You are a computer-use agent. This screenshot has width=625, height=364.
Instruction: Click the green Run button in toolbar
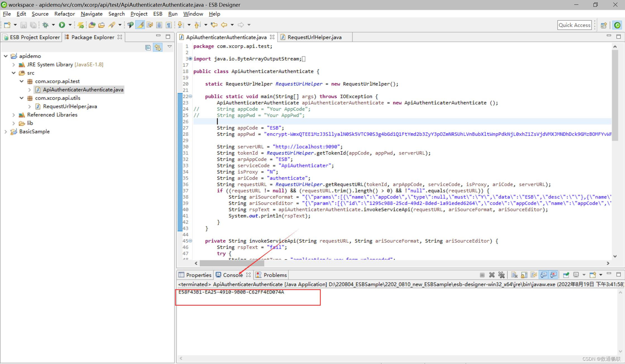(62, 25)
